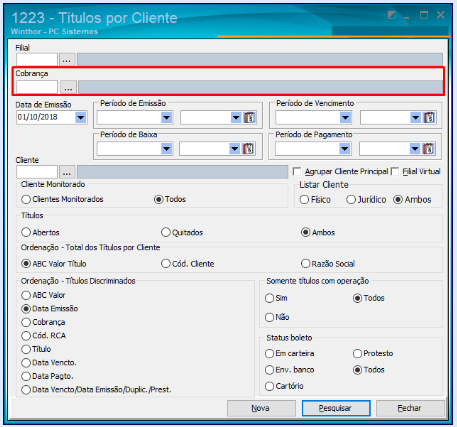The image size is (457, 427).
Task: Expand Período de Vencimento start date dropdown
Action: pyautogui.click(x=345, y=117)
